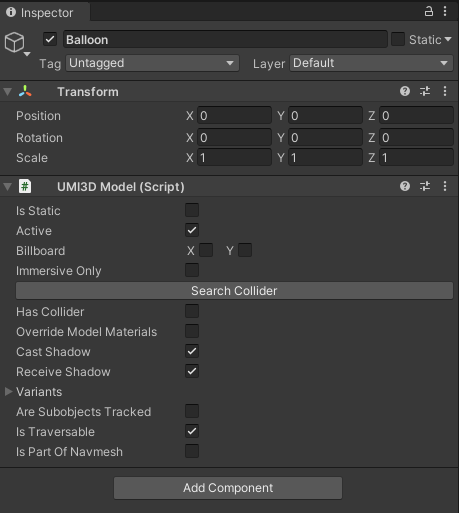Open Transform component kebab menu
This screenshot has height=513, width=459.
coord(445,91)
